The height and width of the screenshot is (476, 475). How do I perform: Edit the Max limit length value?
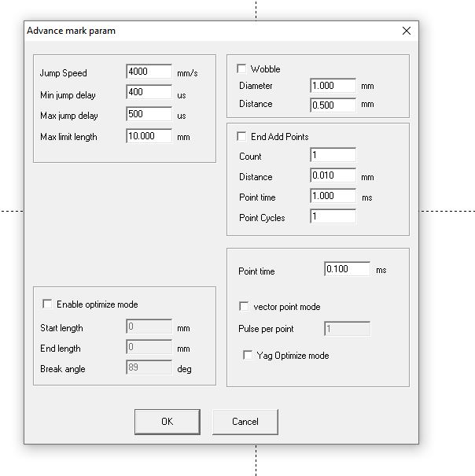point(148,136)
